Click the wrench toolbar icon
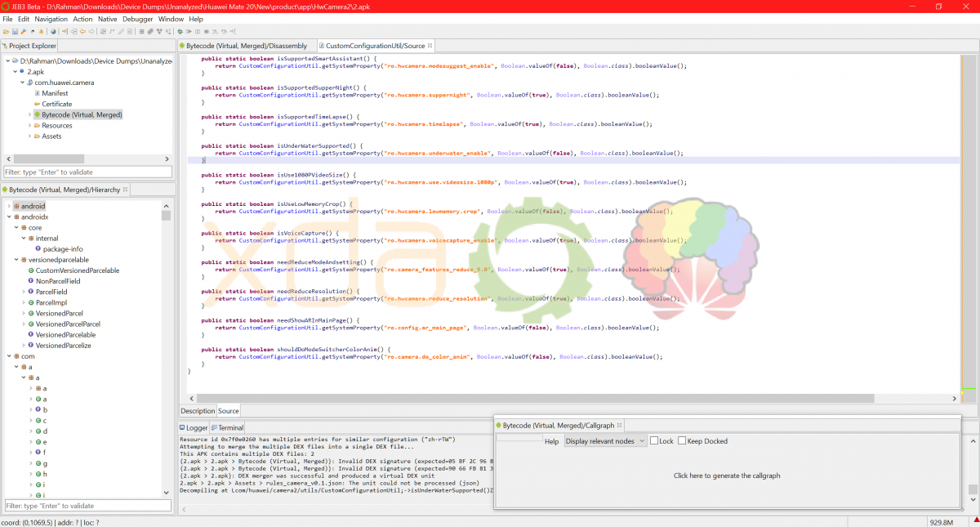Image resolution: width=980 pixels, height=527 pixels. (24, 31)
